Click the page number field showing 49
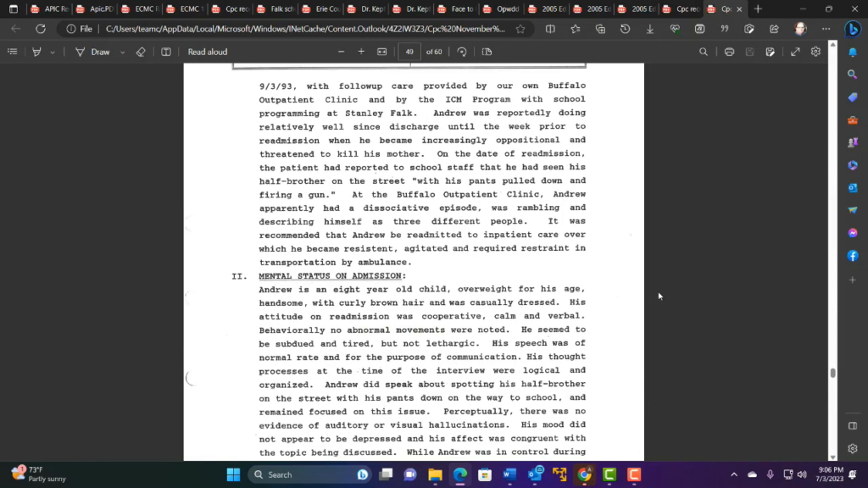This screenshot has width=868, height=488. 409,52
